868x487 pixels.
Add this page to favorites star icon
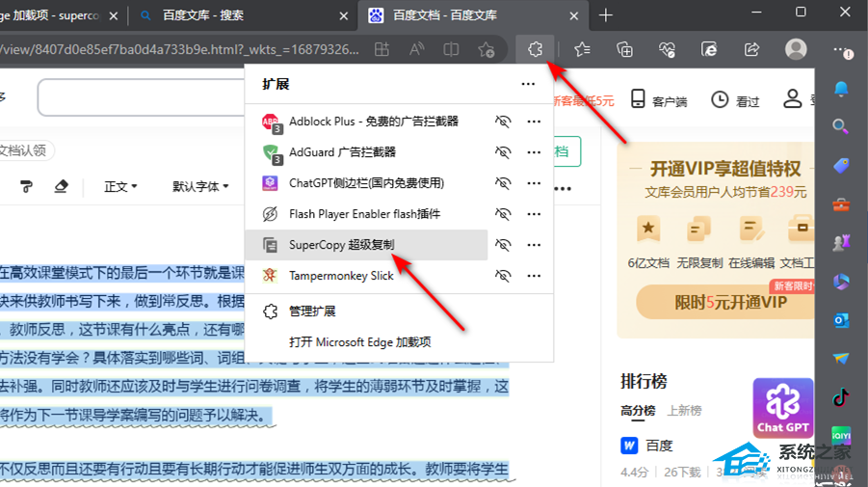487,49
